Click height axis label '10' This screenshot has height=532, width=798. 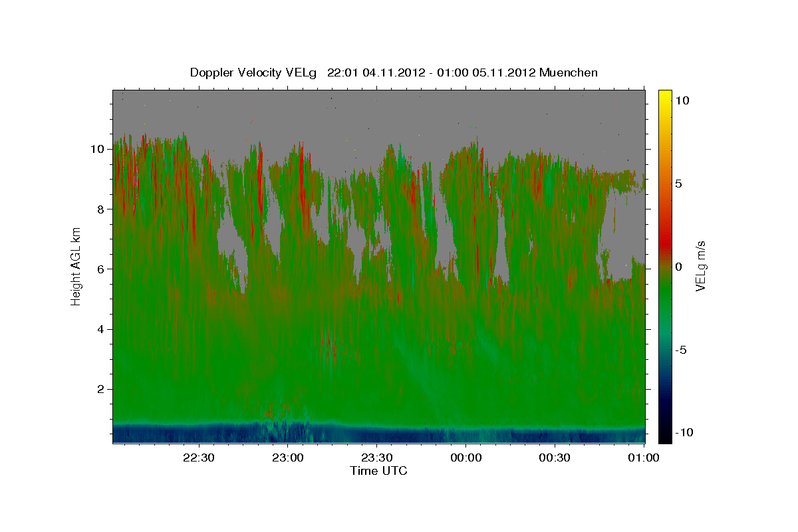[x=98, y=149]
